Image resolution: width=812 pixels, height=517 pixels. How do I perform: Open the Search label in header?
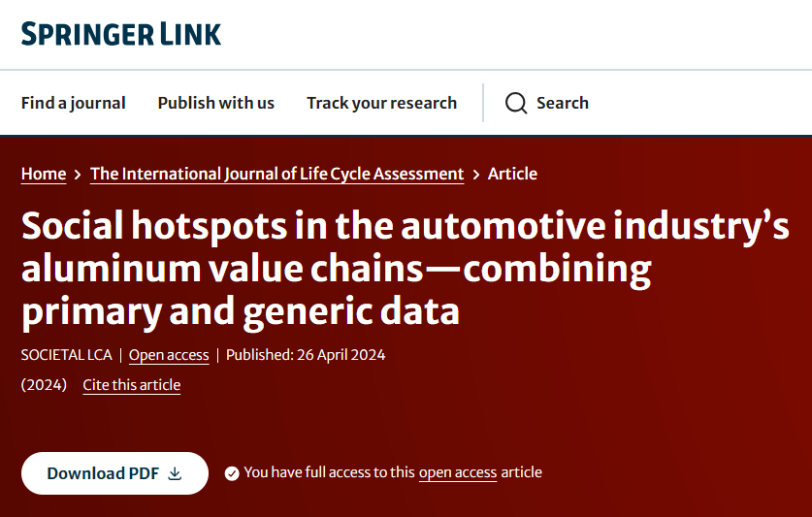pyautogui.click(x=563, y=103)
